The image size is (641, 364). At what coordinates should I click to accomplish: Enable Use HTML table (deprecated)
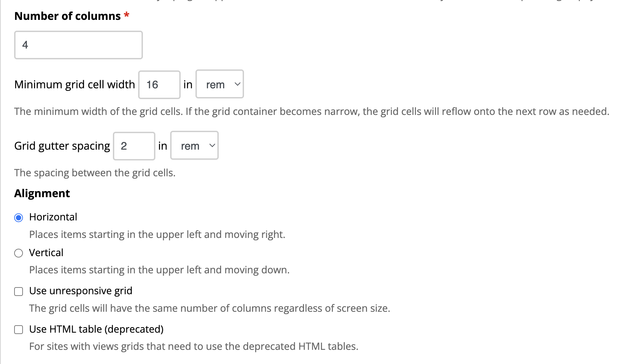click(x=19, y=329)
